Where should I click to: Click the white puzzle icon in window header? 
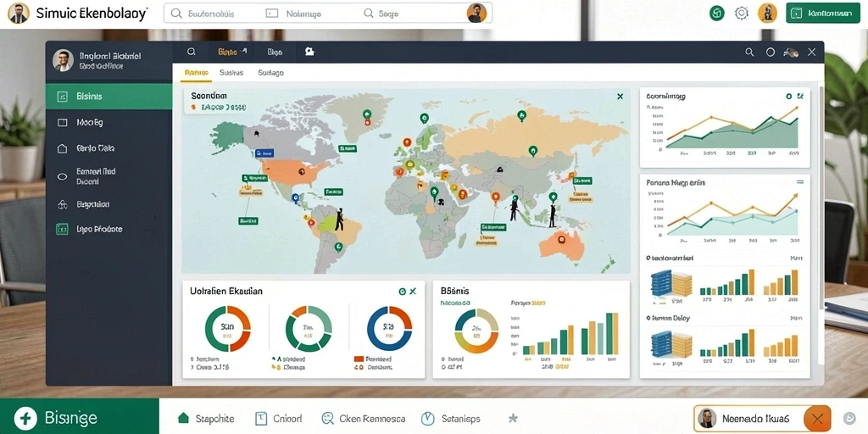[309, 52]
